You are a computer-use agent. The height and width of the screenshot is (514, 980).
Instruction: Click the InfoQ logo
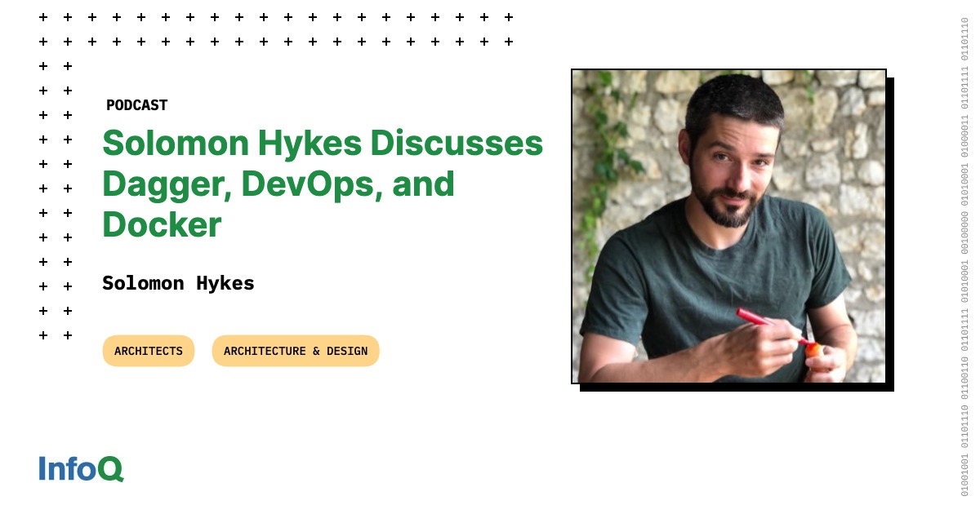pyautogui.click(x=79, y=469)
